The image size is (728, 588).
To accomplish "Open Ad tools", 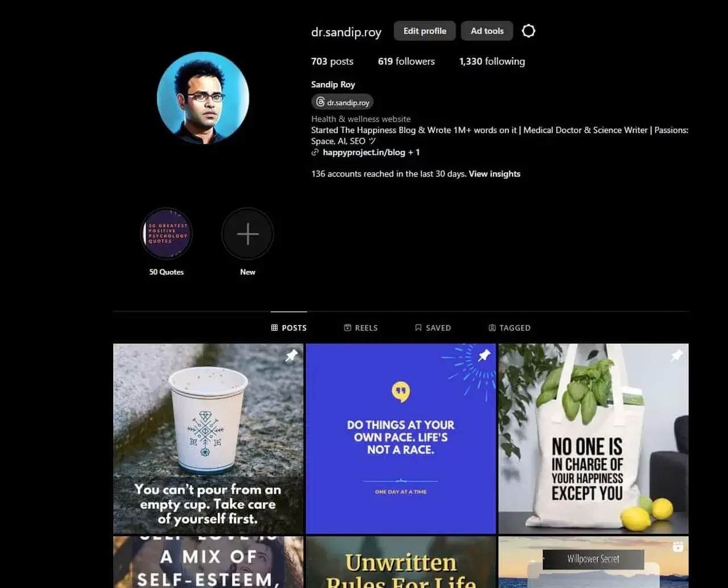I will 487,31.
